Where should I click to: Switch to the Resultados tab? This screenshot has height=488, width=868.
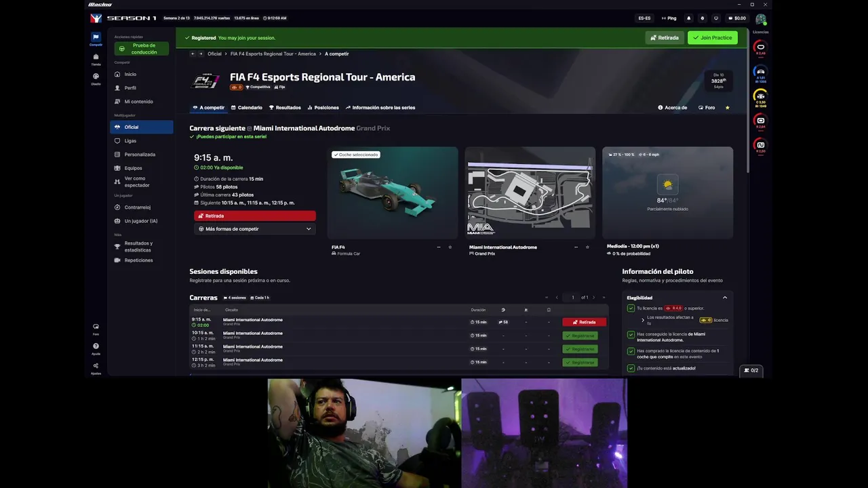tap(285, 108)
